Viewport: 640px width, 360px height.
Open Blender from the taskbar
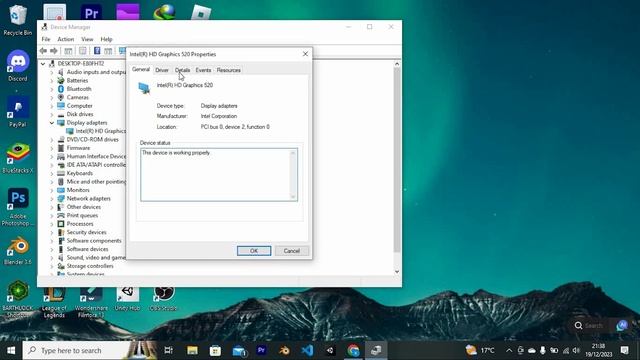pos(284,350)
